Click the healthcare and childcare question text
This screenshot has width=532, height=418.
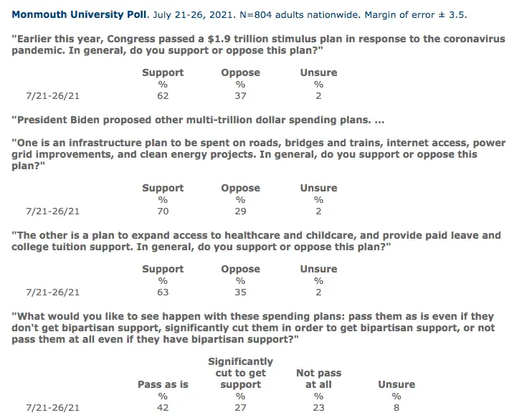(x=256, y=241)
